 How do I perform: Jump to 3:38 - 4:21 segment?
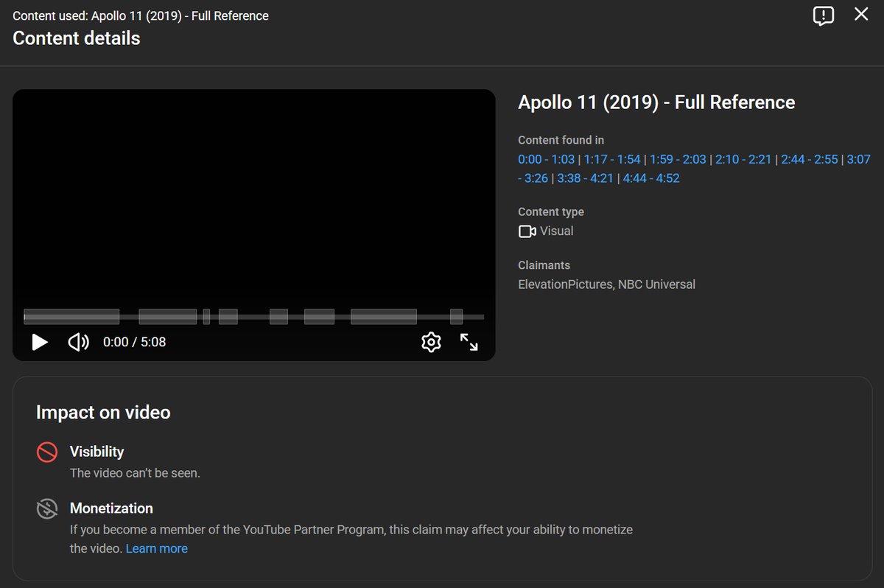[x=586, y=178]
